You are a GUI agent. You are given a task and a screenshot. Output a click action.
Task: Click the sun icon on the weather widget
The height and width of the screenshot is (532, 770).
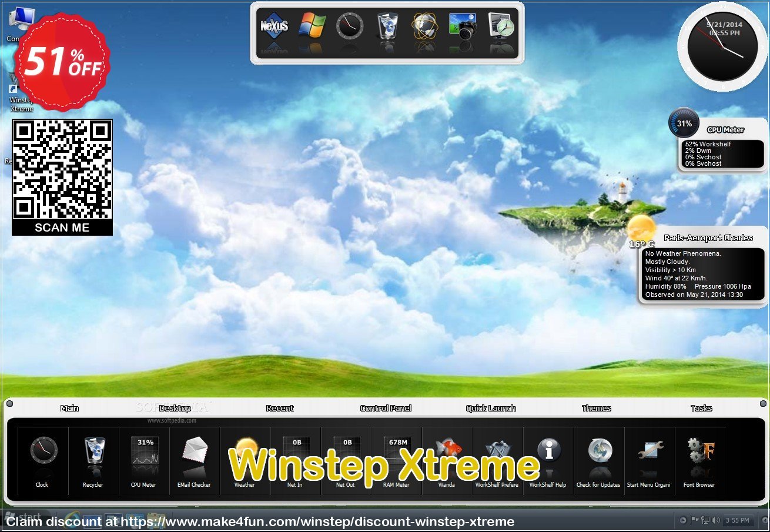641,229
